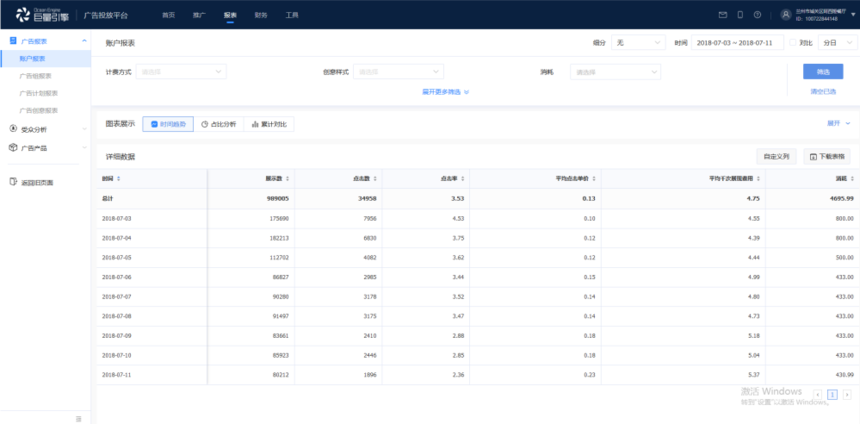Click the Ocean Engine 巨量引擎 logo

pyautogui.click(x=42, y=14)
